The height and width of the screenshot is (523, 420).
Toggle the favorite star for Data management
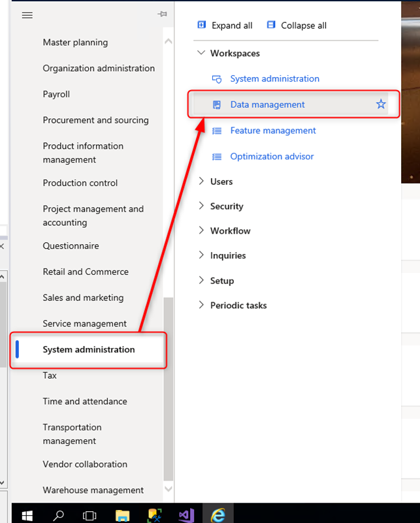(381, 104)
